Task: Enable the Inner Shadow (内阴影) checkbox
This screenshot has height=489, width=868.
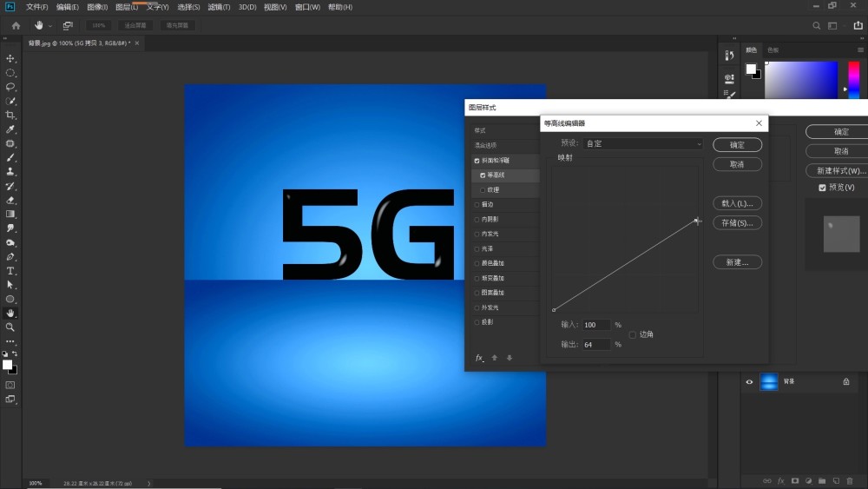Action: pos(477,219)
